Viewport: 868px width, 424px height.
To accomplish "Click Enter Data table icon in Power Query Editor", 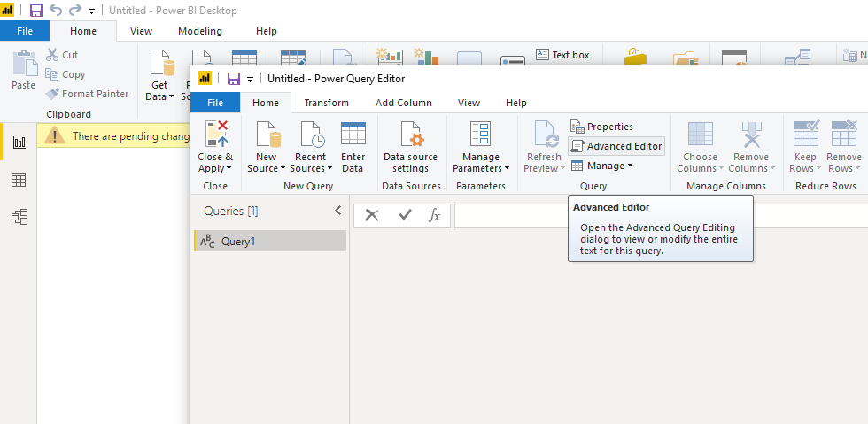I will coord(353,134).
